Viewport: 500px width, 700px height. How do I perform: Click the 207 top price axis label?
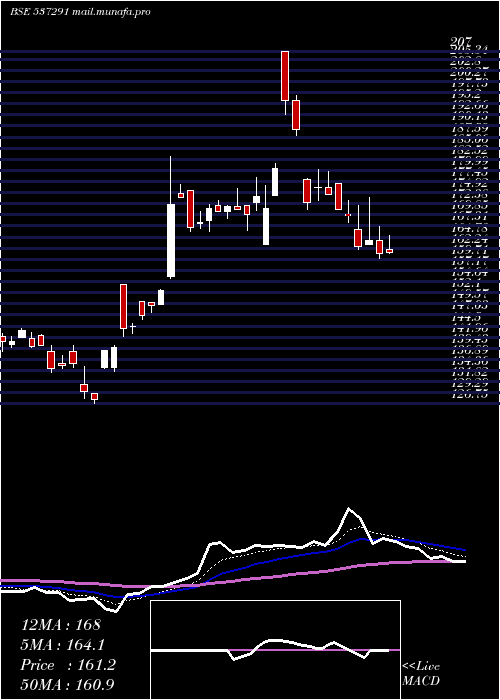click(462, 42)
